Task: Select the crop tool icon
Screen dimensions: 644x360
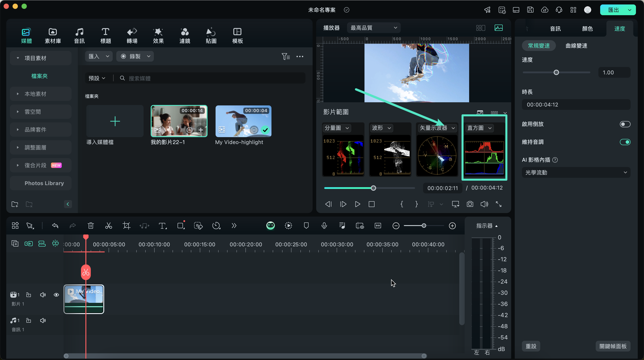Action: pyautogui.click(x=127, y=226)
